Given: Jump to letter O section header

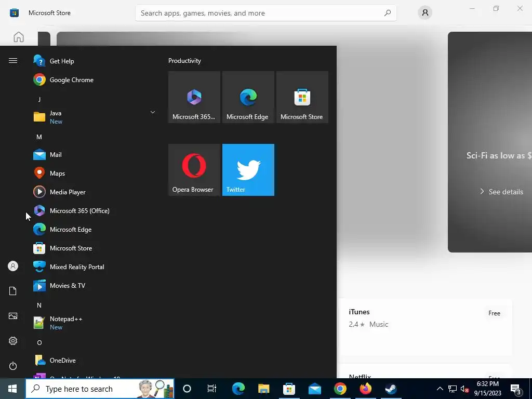Looking at the screenshot, I should coord(39,343).
